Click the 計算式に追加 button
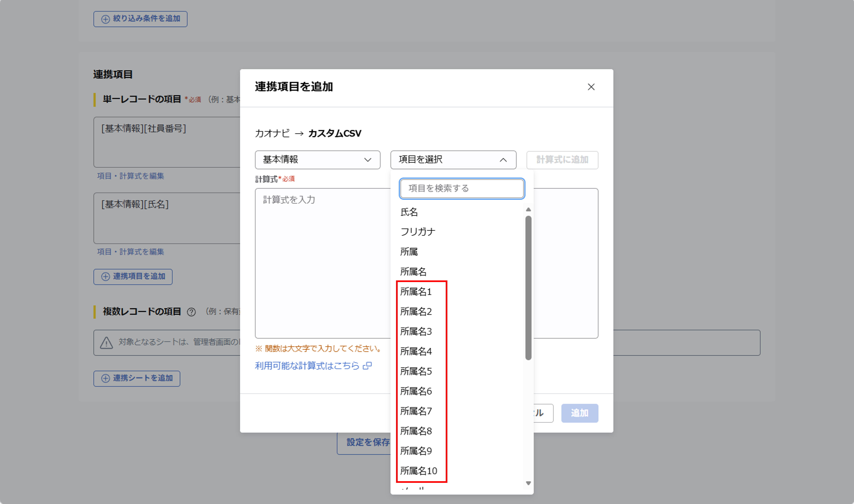 coord(562,160)
